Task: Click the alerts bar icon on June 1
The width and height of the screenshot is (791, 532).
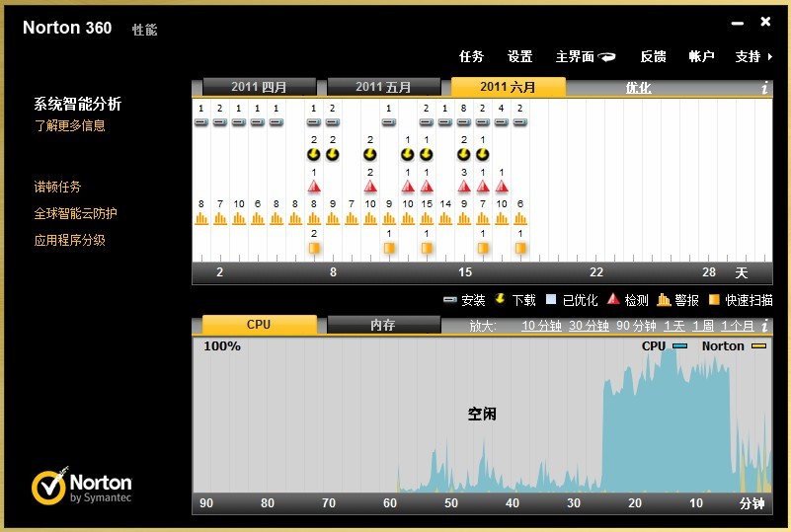Action: [201, 218]
